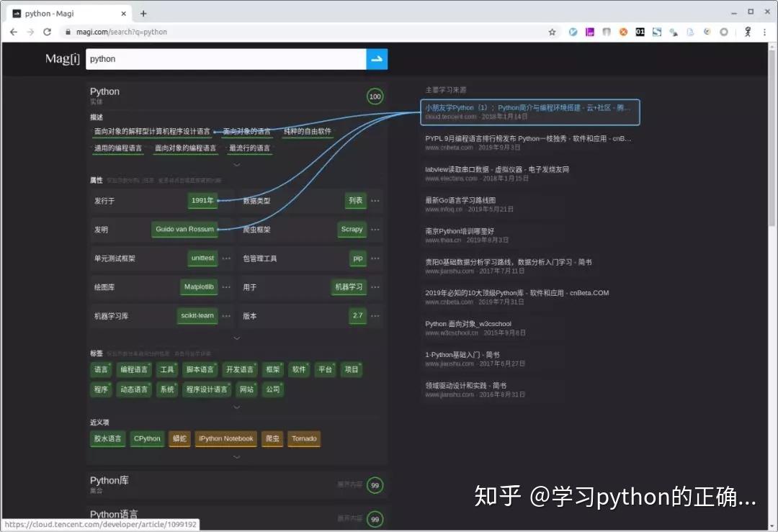Click the 99 badge for Python语言

point(375,519)
